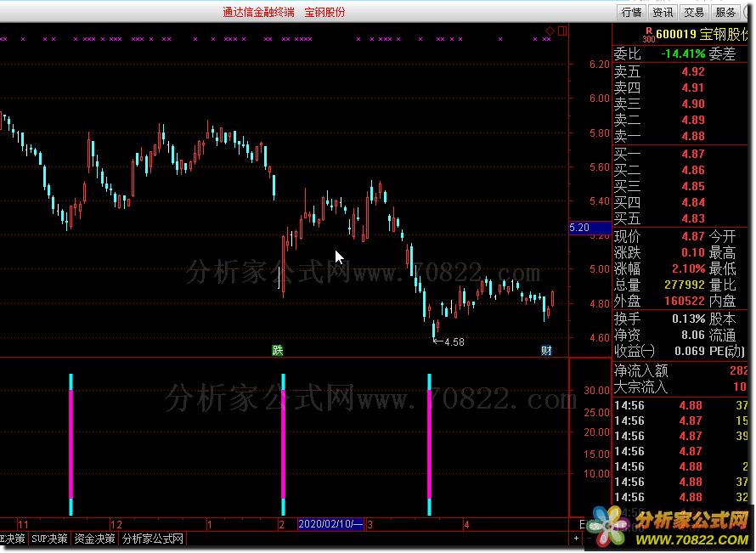Click the 涨幅 value 2.10%
756x553 pixels.
pyautogui.click(x=689, y=268)
